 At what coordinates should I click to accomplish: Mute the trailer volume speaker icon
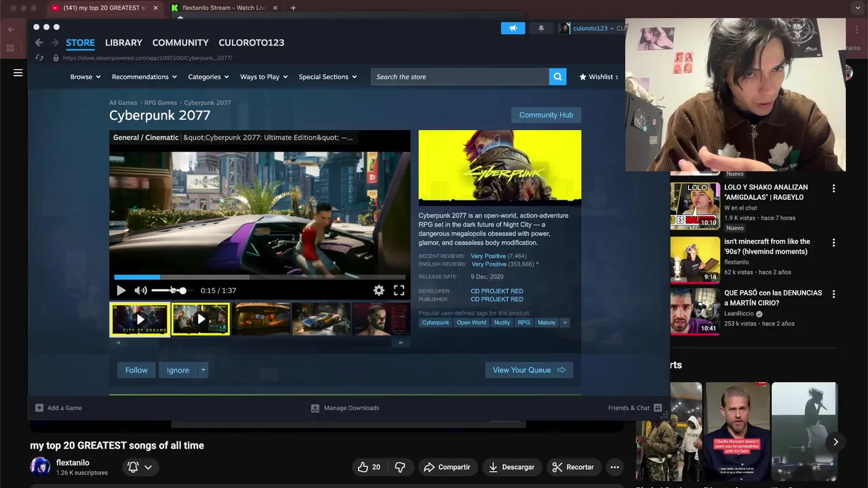140,290
